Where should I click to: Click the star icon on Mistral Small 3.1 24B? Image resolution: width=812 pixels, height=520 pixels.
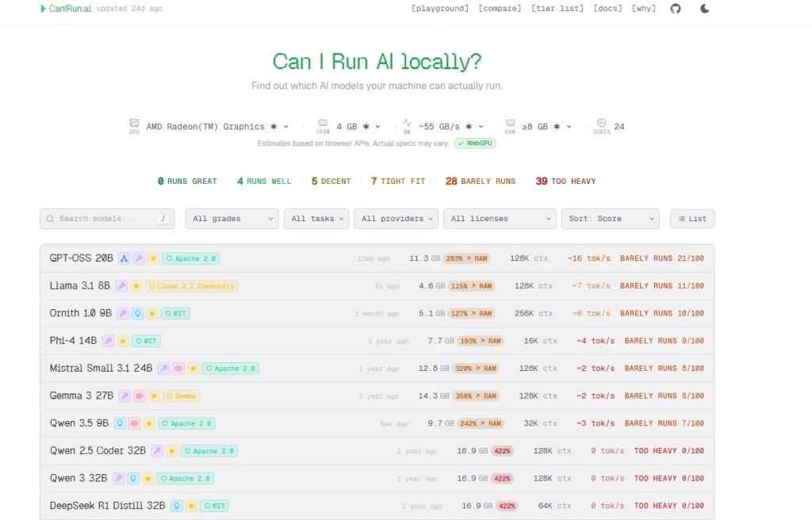point(193,369)
